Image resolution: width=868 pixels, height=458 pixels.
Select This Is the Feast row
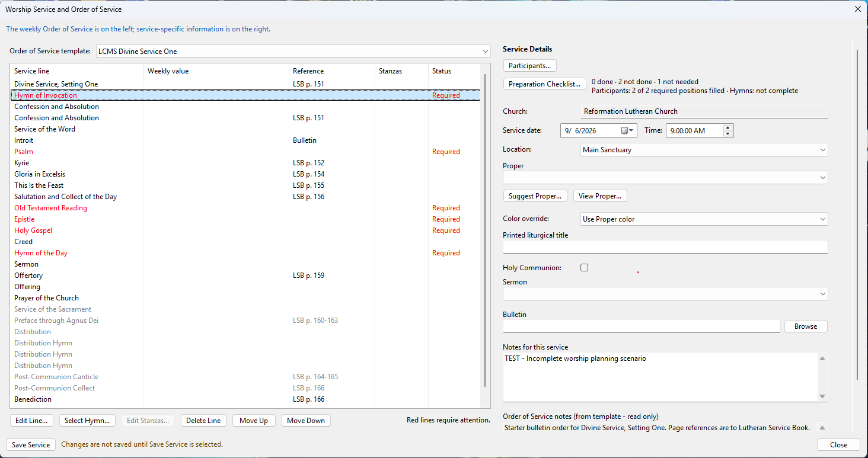(245, 185)
